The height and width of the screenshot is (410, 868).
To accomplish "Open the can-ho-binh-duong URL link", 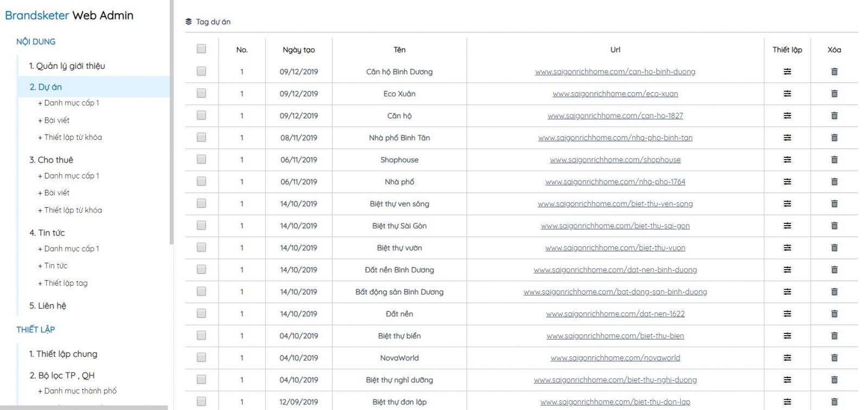I will pyautogui.click(x=615, y=72).
